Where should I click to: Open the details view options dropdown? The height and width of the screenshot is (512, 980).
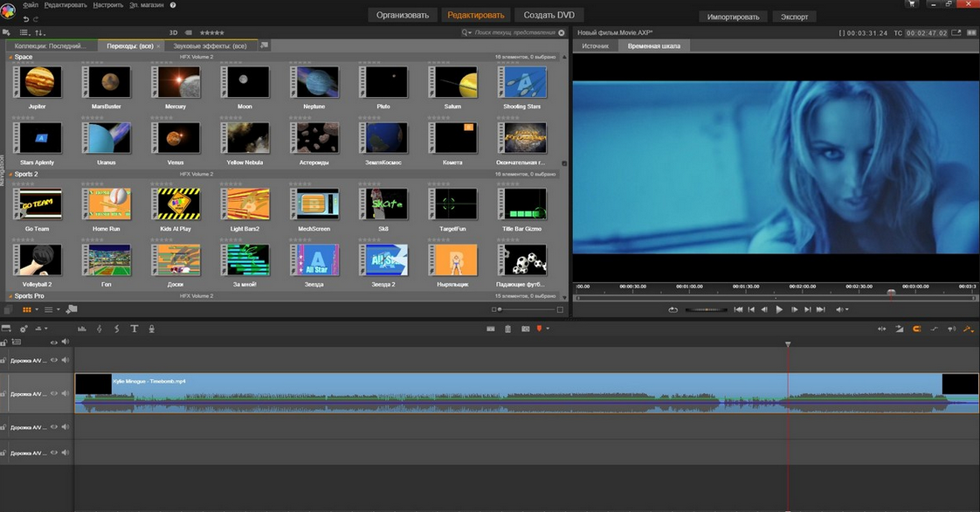tap(59, 309)
